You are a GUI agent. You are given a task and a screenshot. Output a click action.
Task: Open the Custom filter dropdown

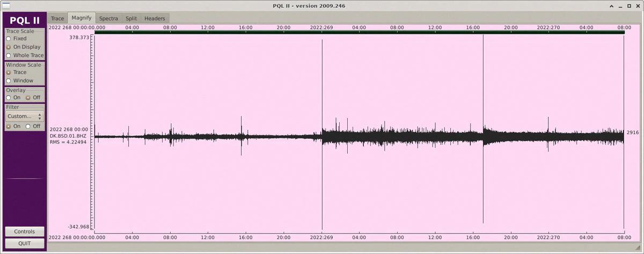(25, 116)
